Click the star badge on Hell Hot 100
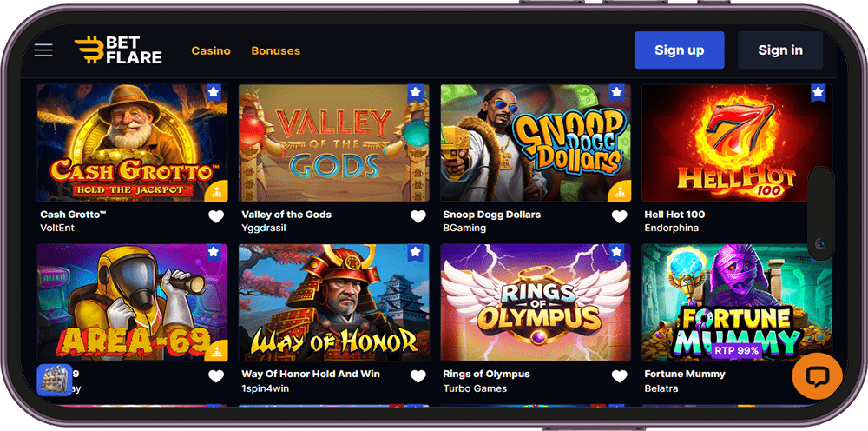Image resolution: width=868 pixels, height=431 pixels. (819, 93)
